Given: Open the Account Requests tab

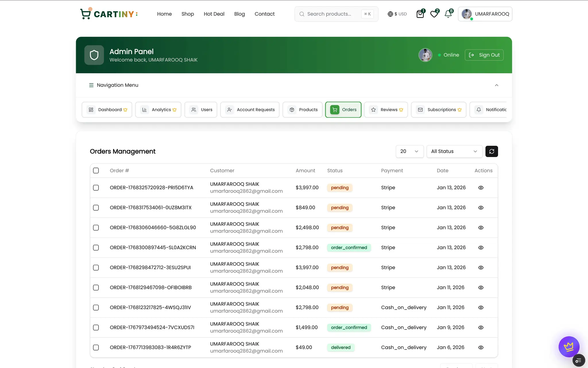Looking at the screenshot, I should [x=250, y=110].
